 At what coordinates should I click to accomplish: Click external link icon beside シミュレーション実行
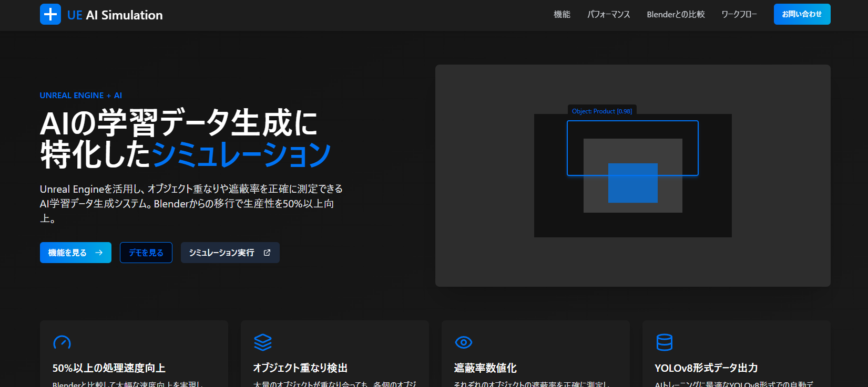267,253
